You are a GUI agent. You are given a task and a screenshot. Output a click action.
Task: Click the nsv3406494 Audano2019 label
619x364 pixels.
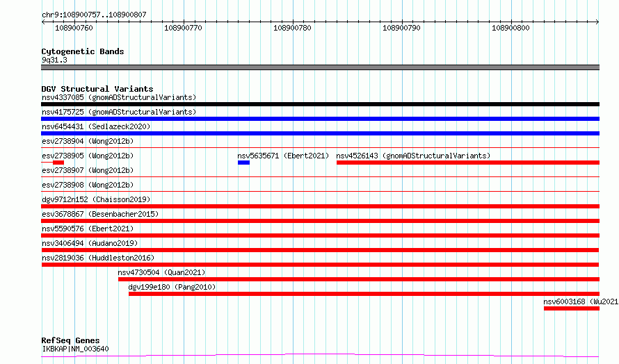click(90, 243)
